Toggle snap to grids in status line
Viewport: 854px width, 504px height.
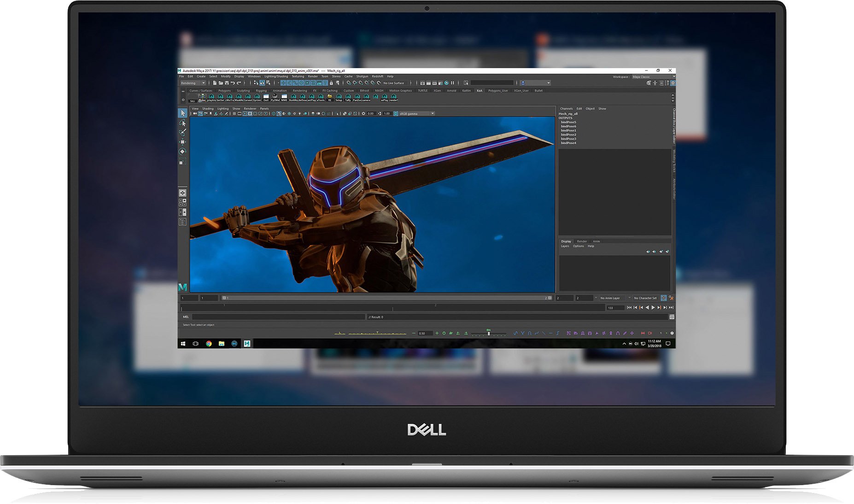click(x=349, y=83)
